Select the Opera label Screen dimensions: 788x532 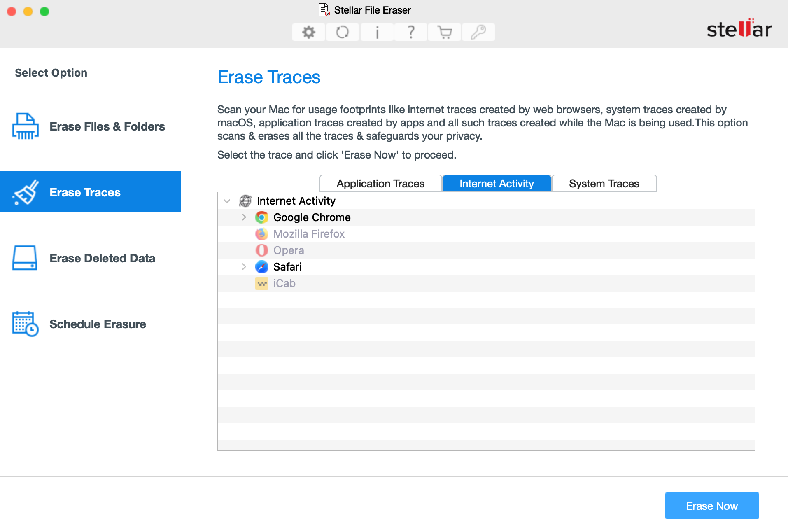pos(289,250)
